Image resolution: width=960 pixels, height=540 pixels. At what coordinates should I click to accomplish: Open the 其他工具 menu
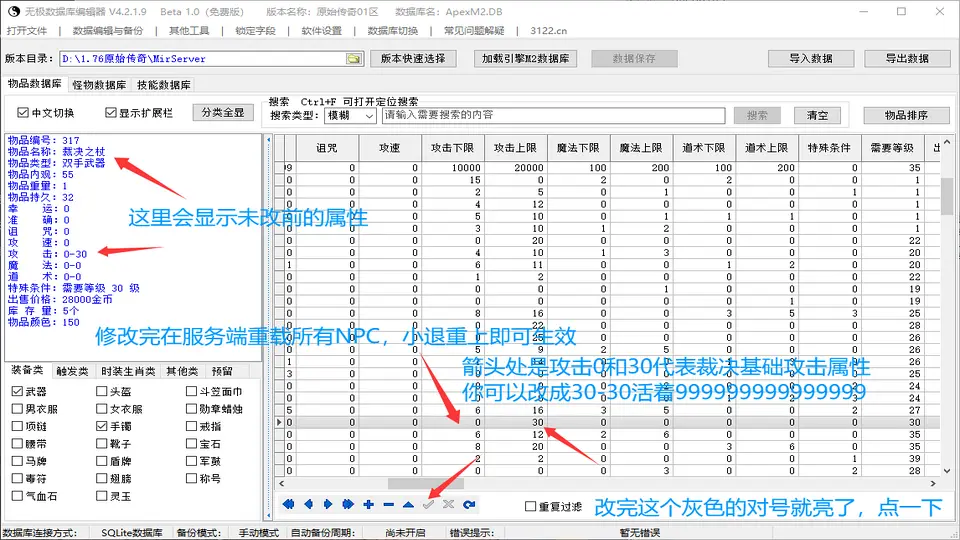tap(189, 31)
